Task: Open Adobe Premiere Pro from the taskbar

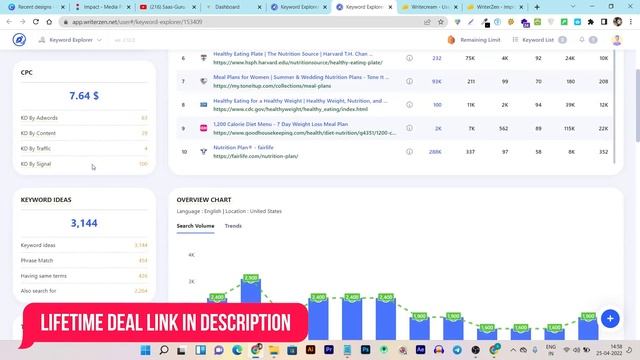Action: [329, 350]
